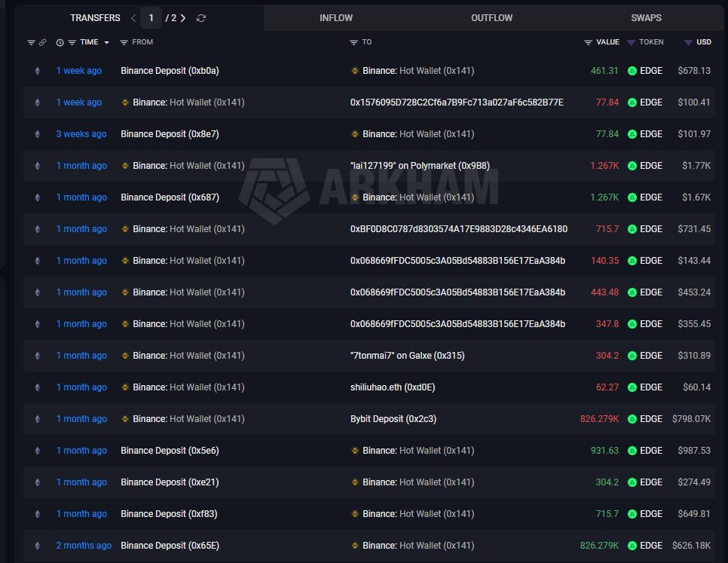Click value 443.48 EDGE
The width and height of the screenshot is (728, 563).
point(604,292)
